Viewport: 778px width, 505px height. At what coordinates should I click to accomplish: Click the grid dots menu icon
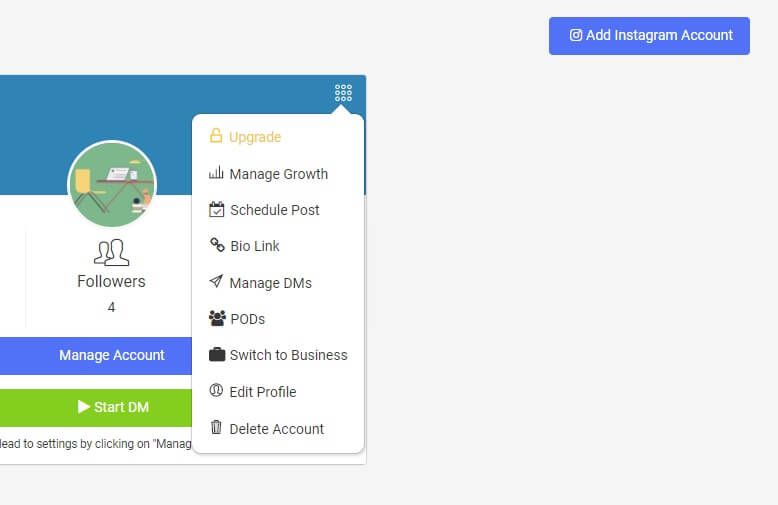pos(343,93)
